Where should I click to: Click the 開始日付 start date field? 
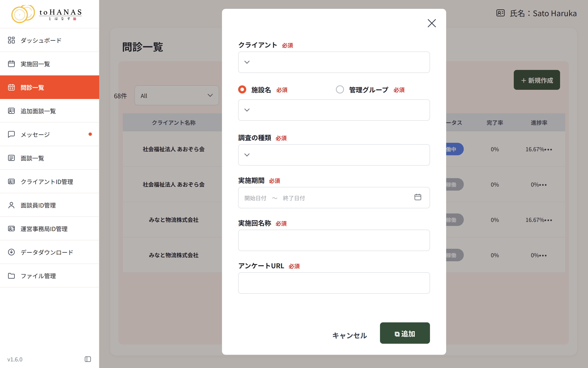coord(255,198)
